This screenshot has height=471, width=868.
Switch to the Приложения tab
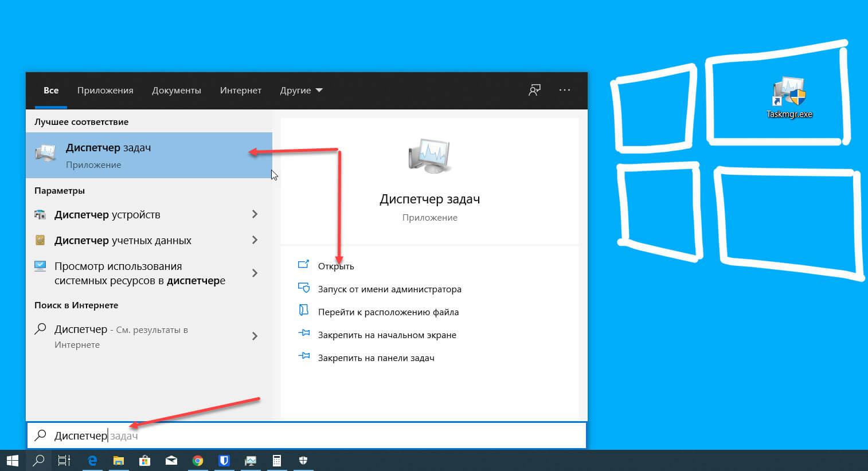click(105, 90)
